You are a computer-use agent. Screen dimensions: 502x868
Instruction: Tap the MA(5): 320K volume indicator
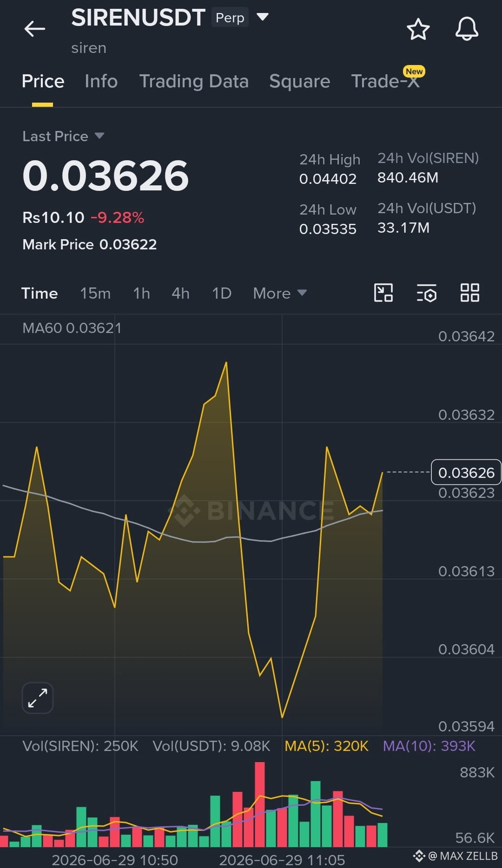326,746
